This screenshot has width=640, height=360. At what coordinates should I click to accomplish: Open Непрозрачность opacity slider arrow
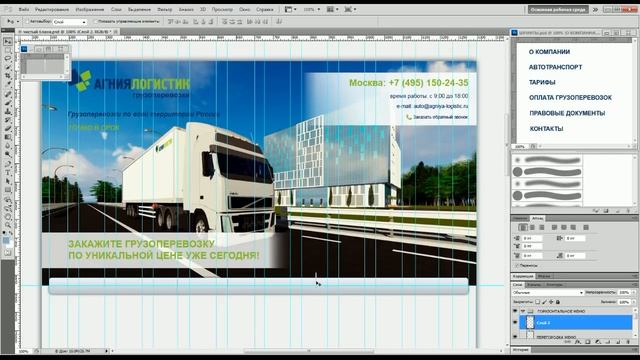633,293
